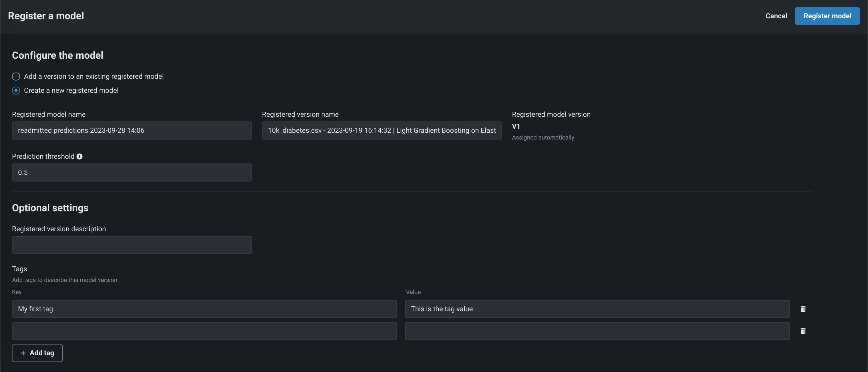Click the 'Configure the model' heading
Image resolution: width=868 pixels, height=372 pixels.
tap(57, 55)
